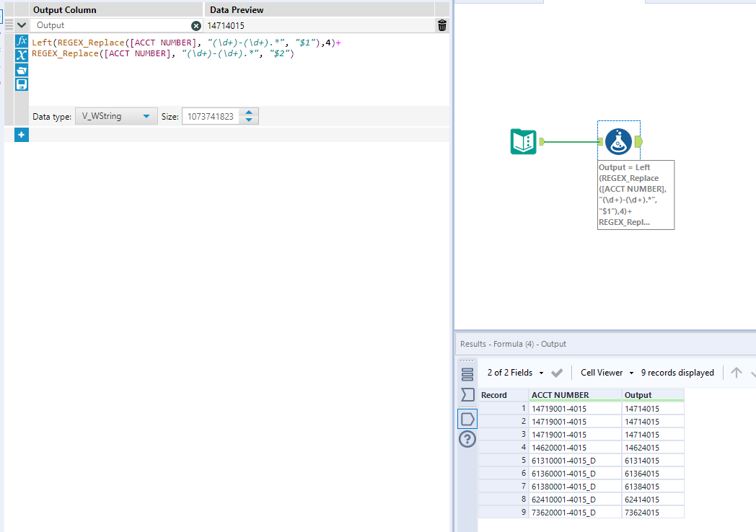This screenshot has width=756, height=532.
Task: Open the Data type V_WString dropdown
Action: tap(115, 116)
